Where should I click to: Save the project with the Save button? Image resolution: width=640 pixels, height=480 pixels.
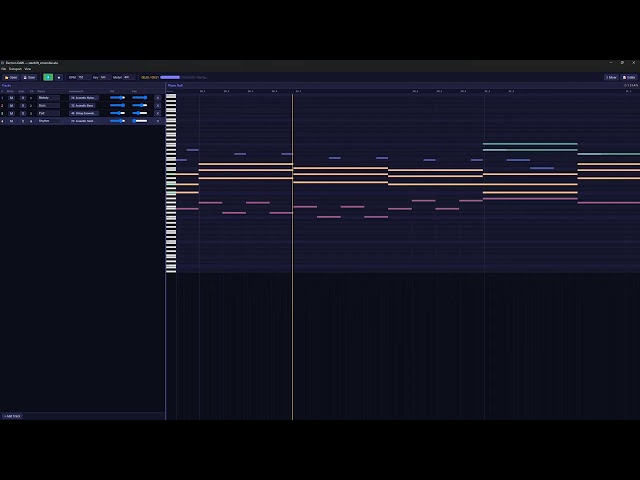pos(29,77)
